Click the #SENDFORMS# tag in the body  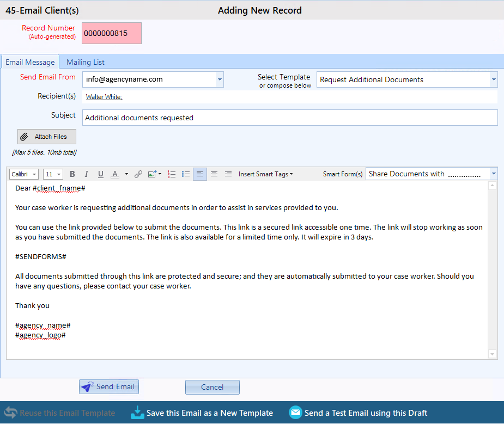click(41, 257)
